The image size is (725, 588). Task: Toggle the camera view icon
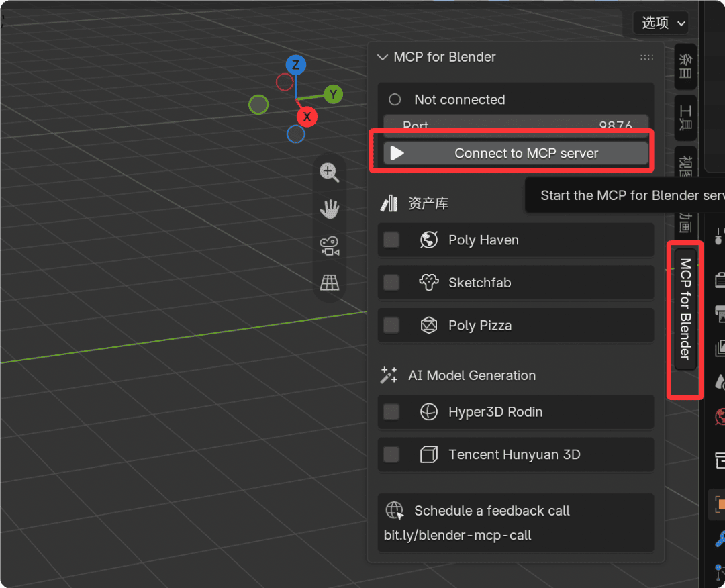pos(329,246)
